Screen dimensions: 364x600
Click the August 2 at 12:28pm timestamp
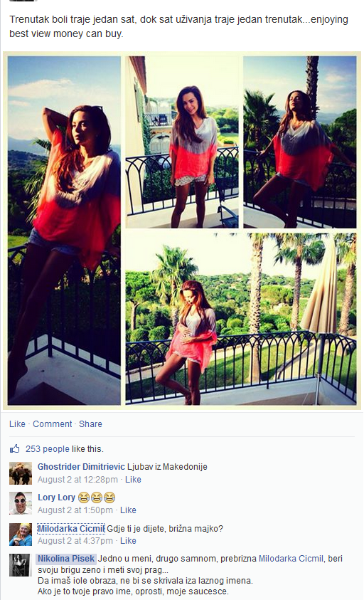click(77, 480)
